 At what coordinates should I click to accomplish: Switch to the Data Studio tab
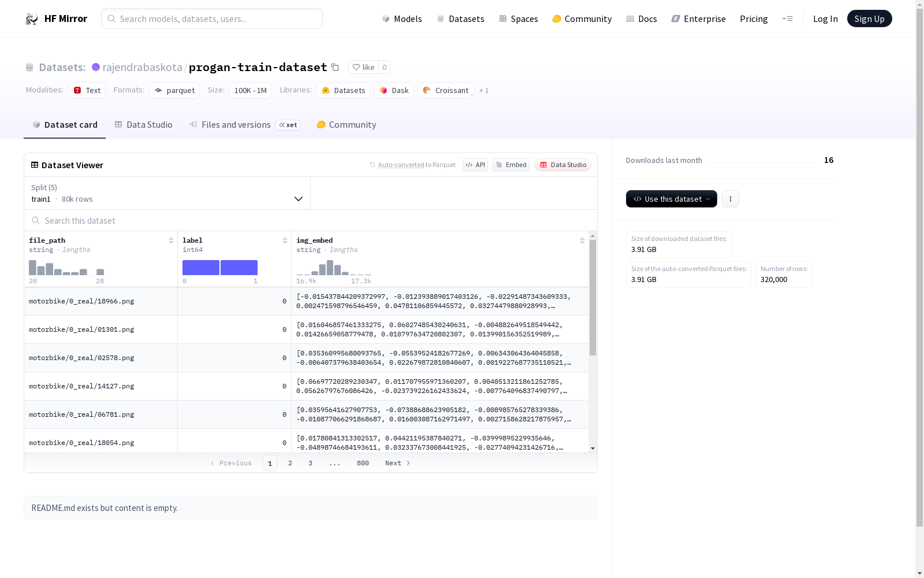click(x=144, y=125)
